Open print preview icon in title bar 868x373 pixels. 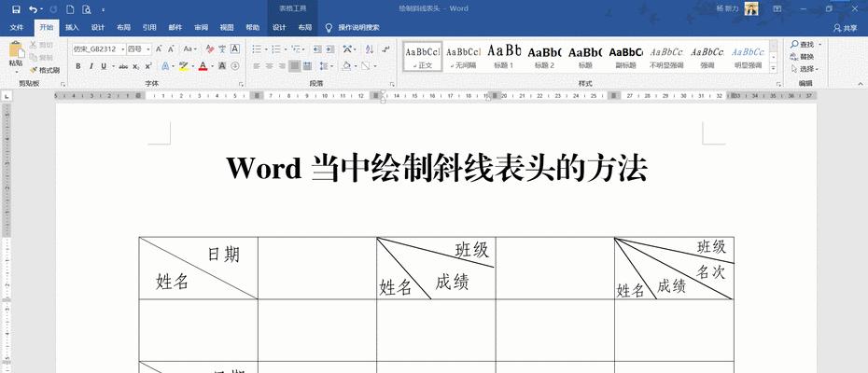(x=86, y=8)
